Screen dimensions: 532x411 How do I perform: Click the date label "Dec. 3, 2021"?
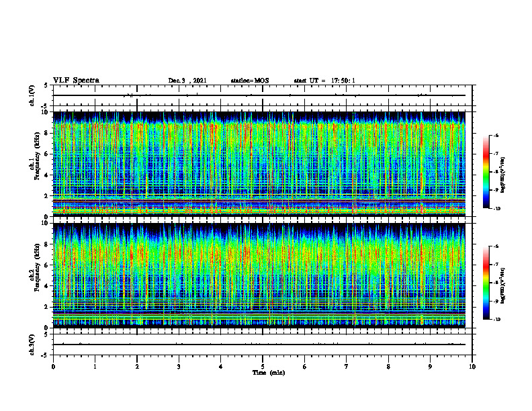point(187,81)
